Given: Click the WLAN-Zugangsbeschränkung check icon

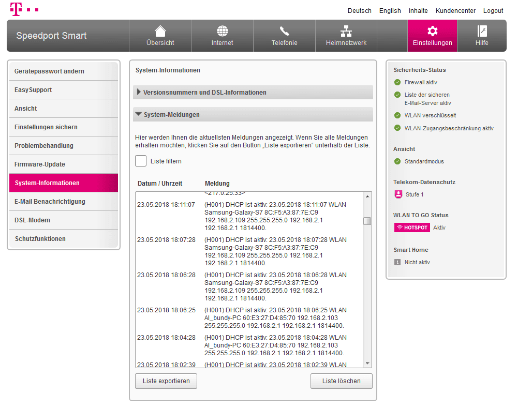Looking at the screenshot, I should (397, 128).
